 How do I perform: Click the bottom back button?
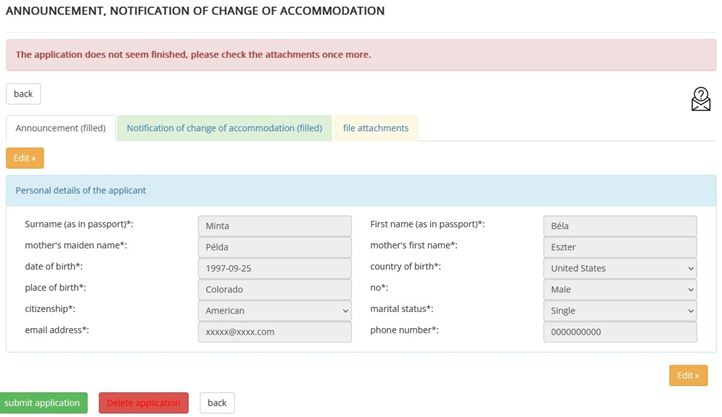217,403
